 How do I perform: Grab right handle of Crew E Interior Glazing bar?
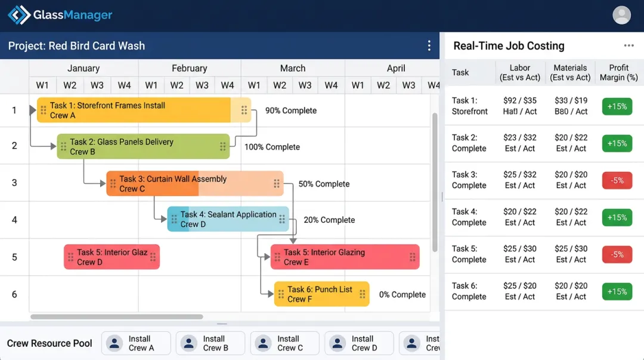click(x=413, y=257)
